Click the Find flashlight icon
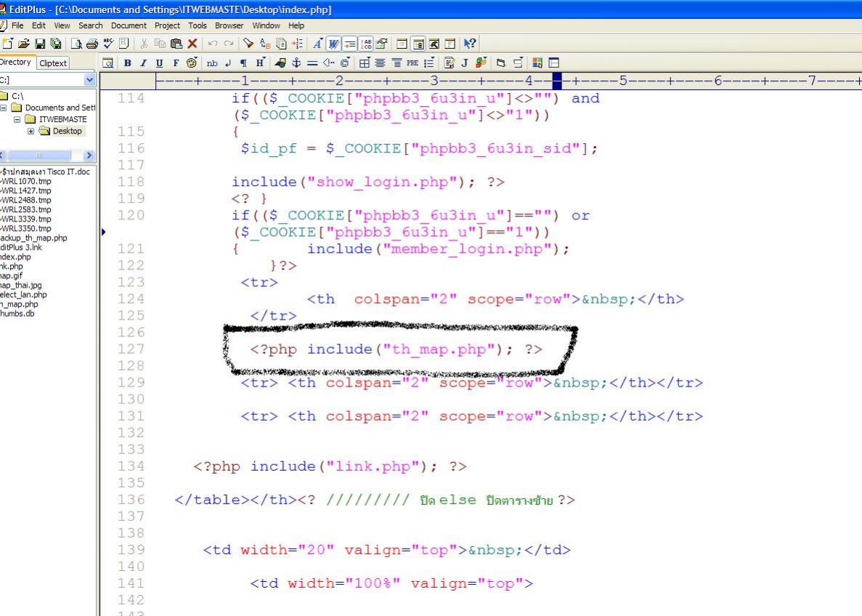Screen dimensions: 862x616 point(248,44)
